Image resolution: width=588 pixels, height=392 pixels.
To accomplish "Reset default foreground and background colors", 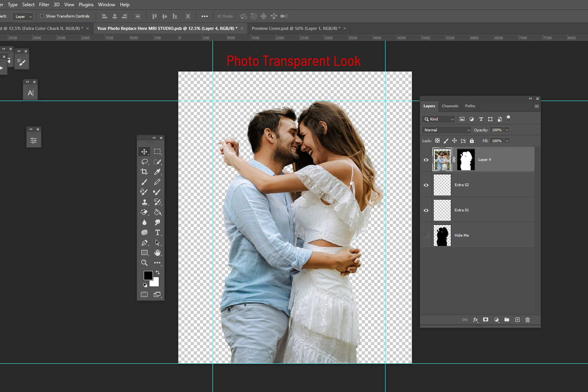I will pos(145,285).
